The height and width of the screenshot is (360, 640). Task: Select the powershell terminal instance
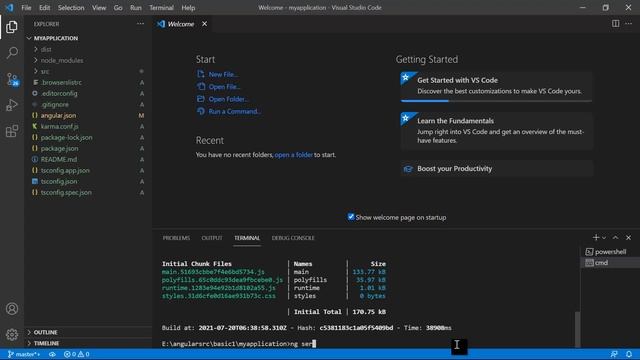coord(610,252)
